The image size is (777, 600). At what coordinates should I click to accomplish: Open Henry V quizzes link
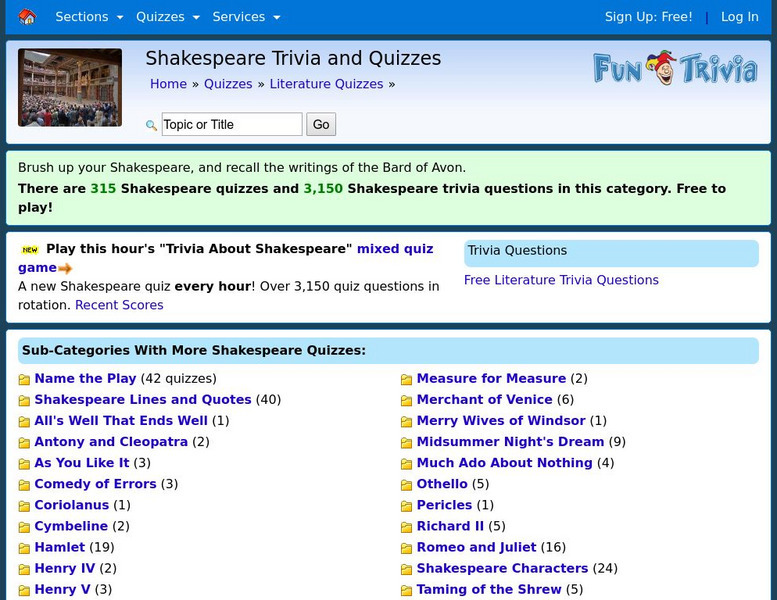point(62,590)
